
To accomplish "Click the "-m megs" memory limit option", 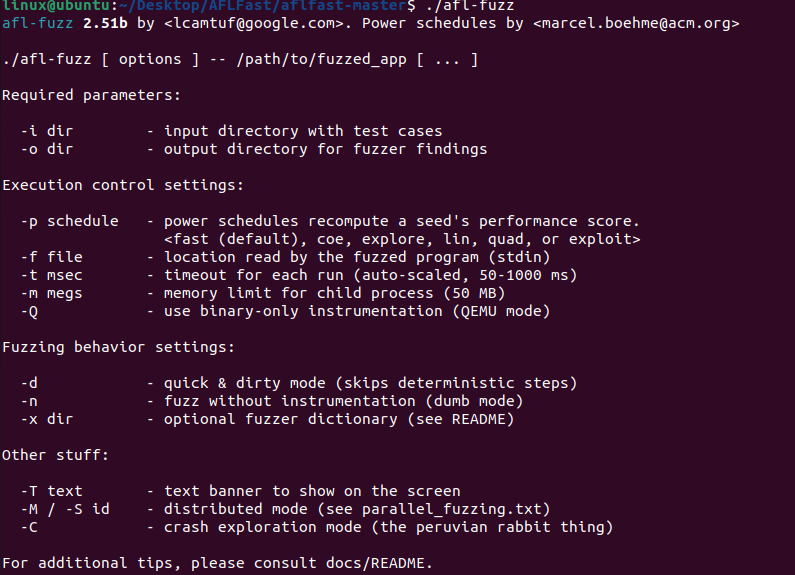I will [51, 293].
